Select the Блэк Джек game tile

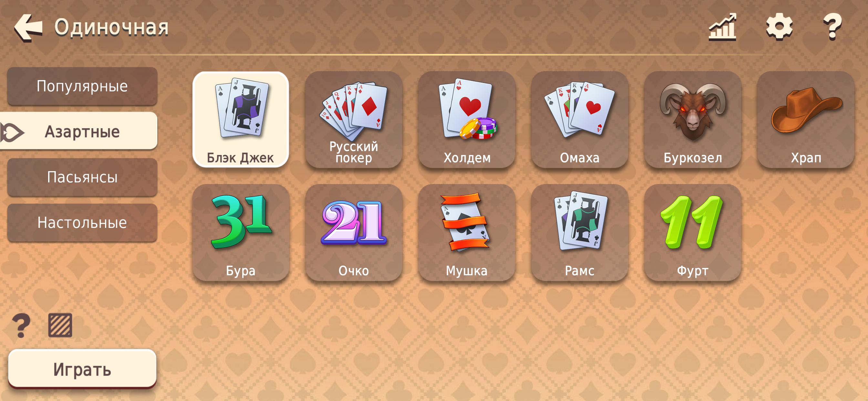tap(241, 120)
